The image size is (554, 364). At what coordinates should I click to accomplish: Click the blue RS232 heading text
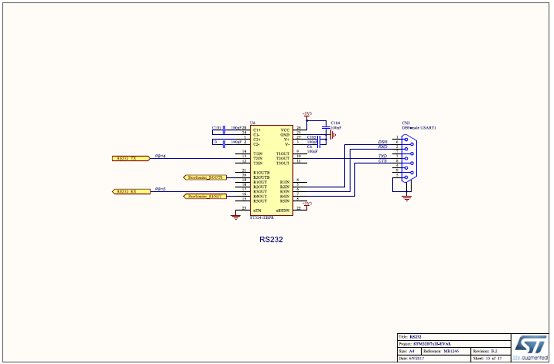point(271,239)
